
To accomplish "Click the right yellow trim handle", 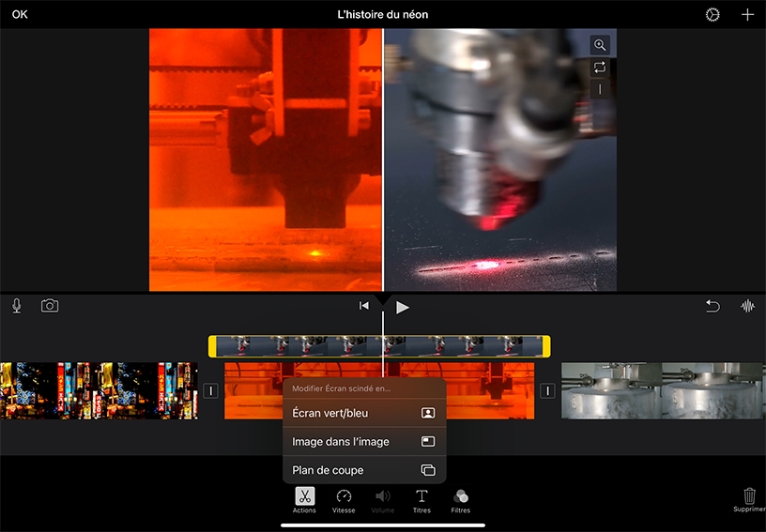I will (546, 346).
